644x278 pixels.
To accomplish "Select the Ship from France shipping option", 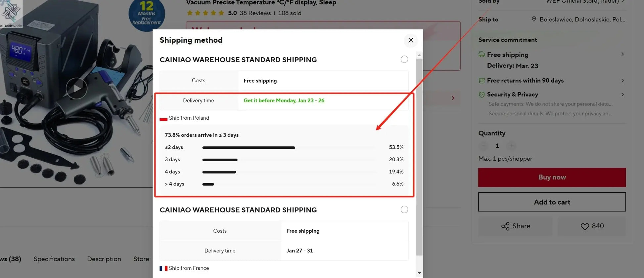I will [404, 210].
